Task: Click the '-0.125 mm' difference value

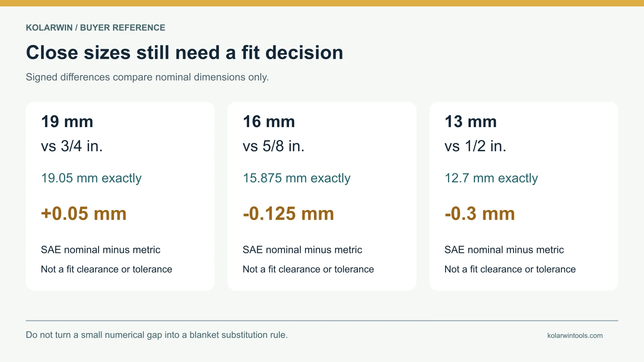Action: coord(289,214)
